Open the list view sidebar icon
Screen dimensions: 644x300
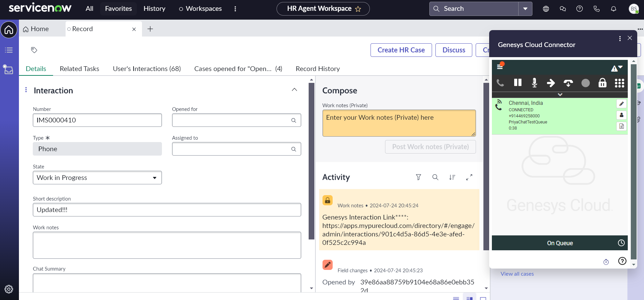click(x=9, y=50)
